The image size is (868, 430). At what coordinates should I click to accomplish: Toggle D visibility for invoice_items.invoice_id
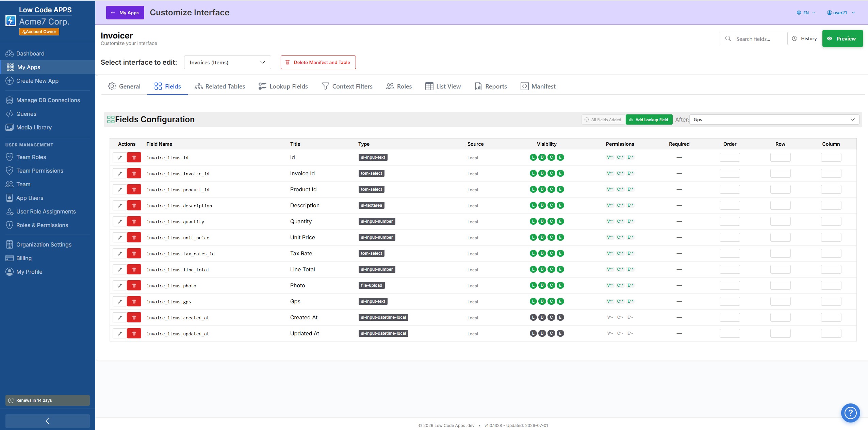[x=542, y=173]
